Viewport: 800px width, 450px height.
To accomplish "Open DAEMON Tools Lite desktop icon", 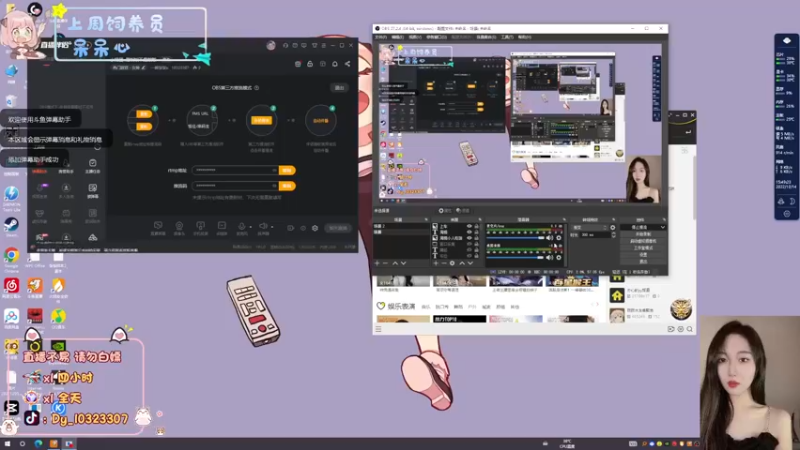I will click(11, 193).
